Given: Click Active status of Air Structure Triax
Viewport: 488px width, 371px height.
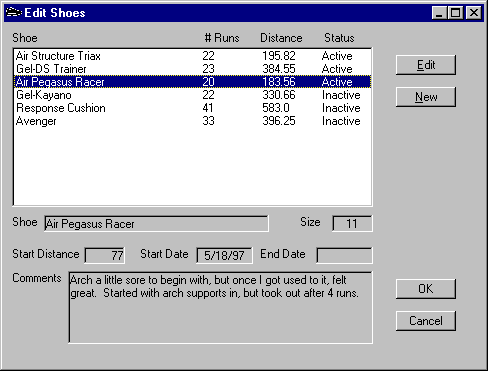Looking at the screenshot, I should click(337, 56).
